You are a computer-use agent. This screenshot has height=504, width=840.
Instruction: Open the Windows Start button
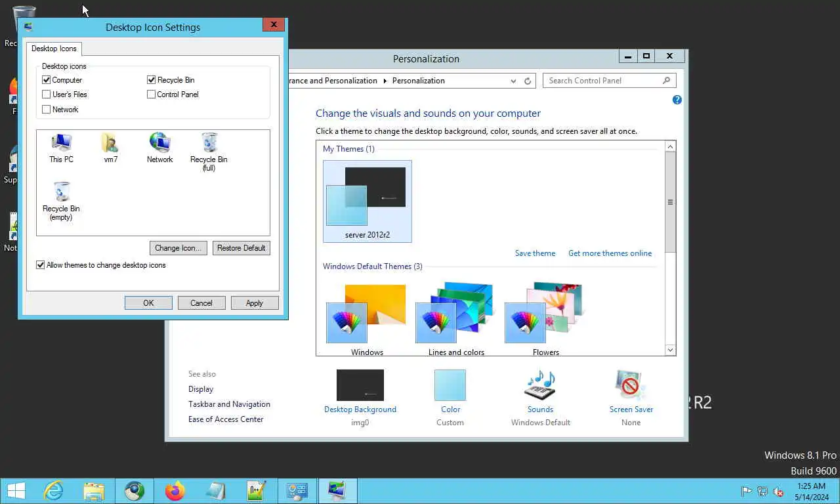click(16, 491)
